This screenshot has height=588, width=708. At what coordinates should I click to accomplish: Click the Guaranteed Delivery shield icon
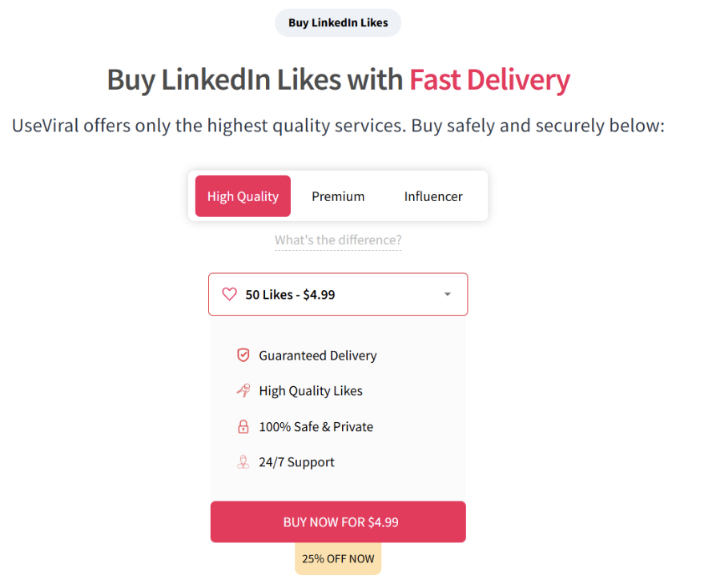pos(243,356)
